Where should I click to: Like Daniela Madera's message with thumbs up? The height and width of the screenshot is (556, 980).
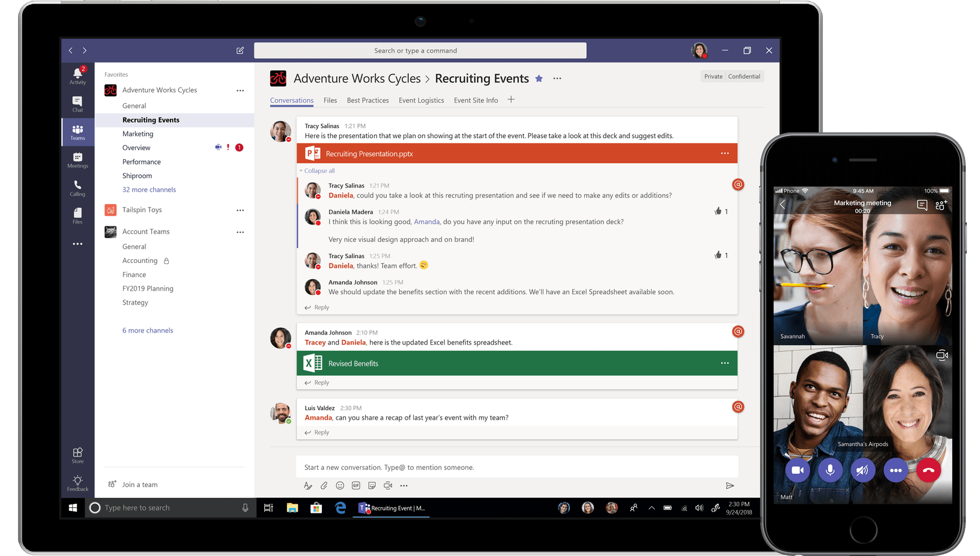[718, 211]
